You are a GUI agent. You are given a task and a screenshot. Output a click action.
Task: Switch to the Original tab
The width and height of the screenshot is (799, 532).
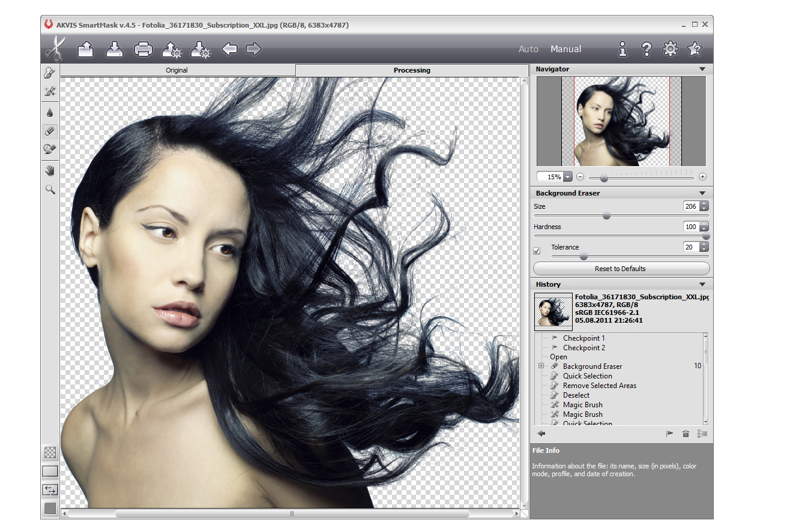176,70
